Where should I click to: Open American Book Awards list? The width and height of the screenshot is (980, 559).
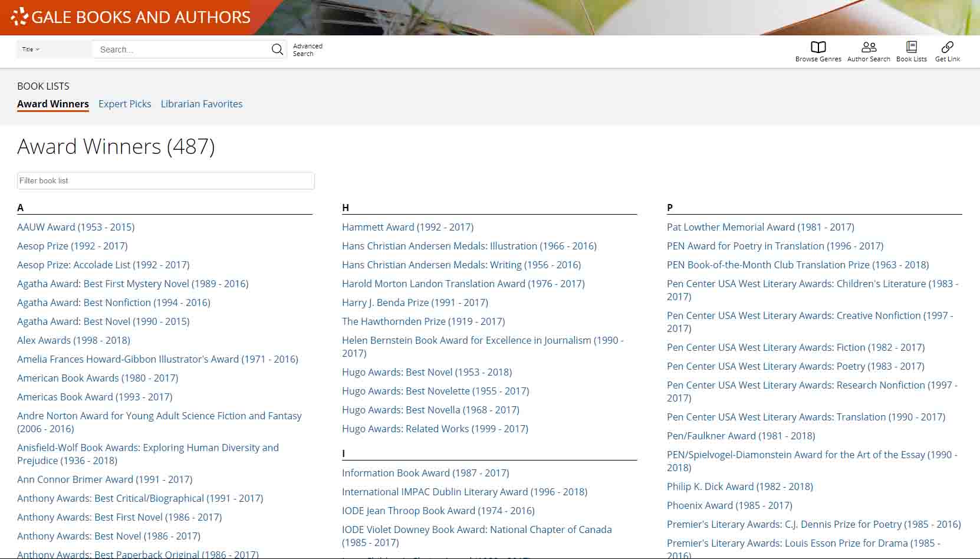pyautogui.click(x=97, y=378)
